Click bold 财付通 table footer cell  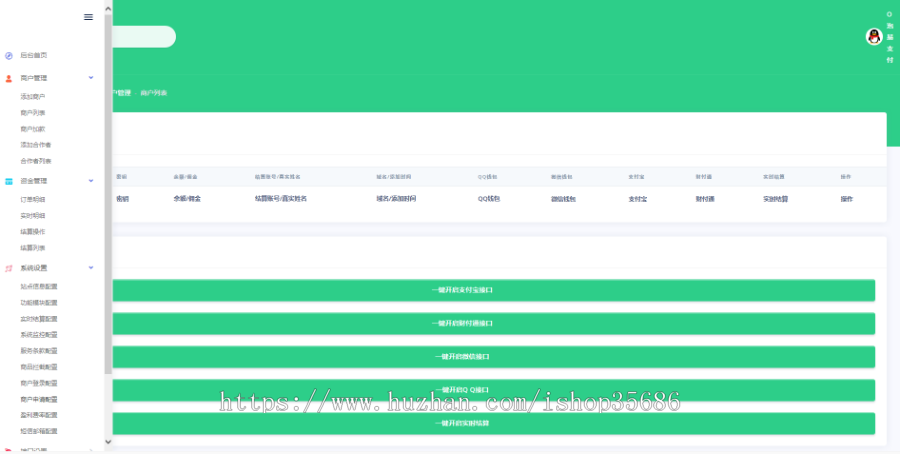coord(705,199)
